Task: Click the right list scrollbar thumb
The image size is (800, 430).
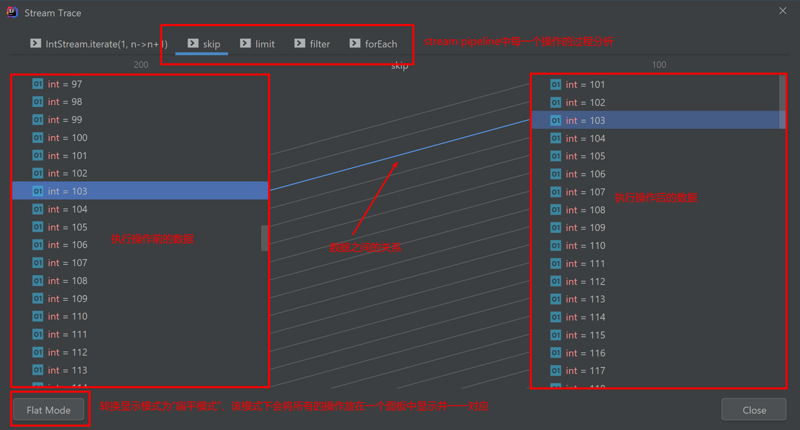Action: [x=782, y=102]
